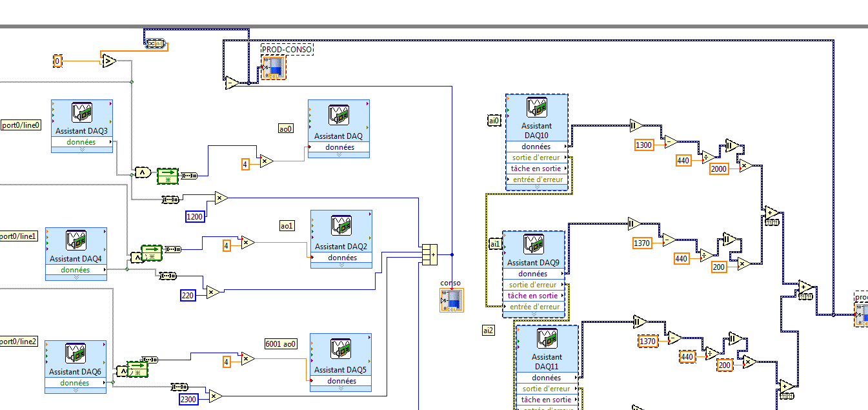Screen dimensions: 868x410
Task: Click the 1300 orange constant near ai0
Action: 644,145
